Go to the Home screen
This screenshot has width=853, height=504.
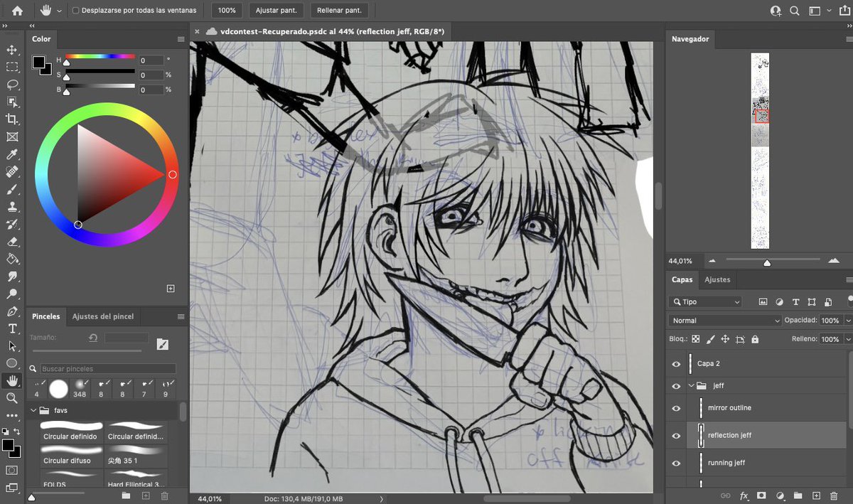(x=17, y=11)
